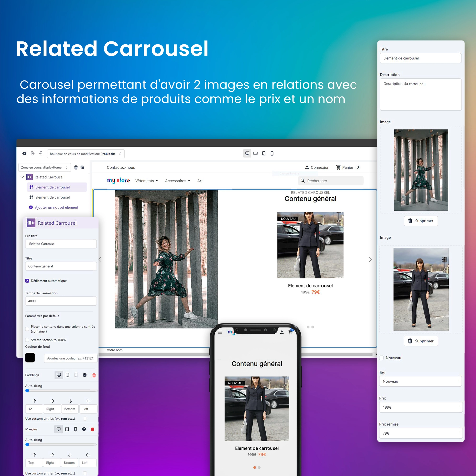Click the duplicate icon beside zone selector
The image size is (476, 476).
(83, 167)
